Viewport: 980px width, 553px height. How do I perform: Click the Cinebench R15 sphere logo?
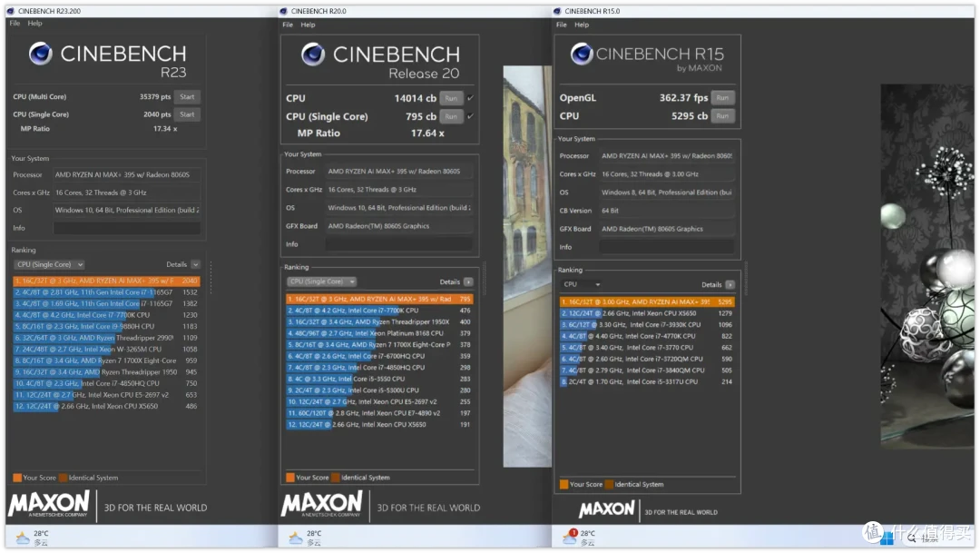582,54
